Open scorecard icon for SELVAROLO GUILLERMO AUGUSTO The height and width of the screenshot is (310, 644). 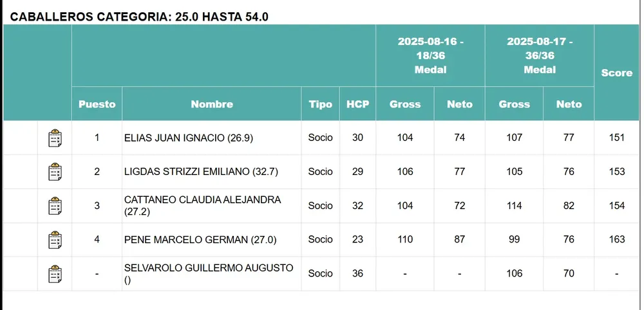[x=55, y=274]
